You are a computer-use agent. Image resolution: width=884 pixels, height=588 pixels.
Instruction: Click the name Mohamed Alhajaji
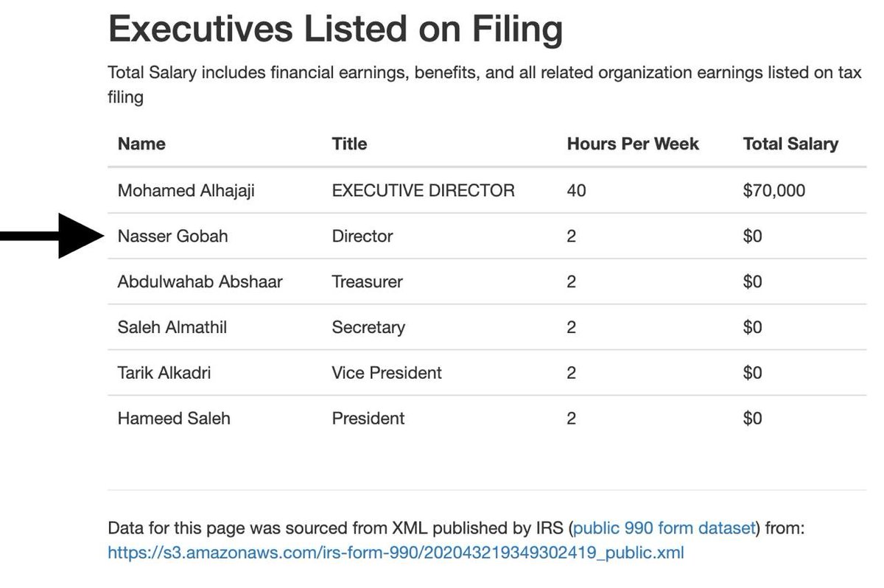point(186,191)
